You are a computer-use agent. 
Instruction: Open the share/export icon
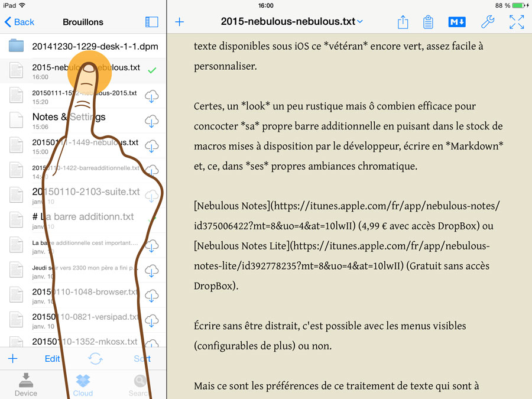[403, 22]
